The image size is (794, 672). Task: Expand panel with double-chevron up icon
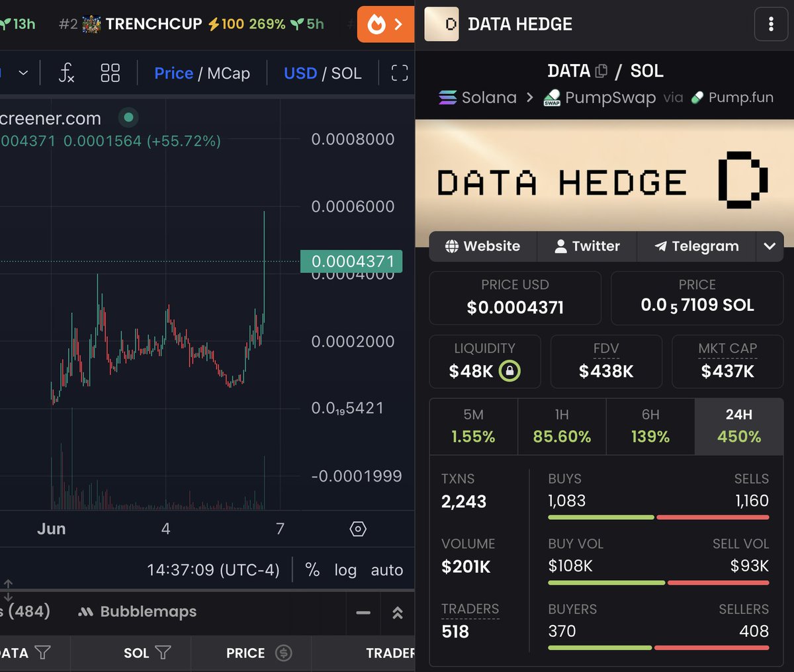click(x=398, y=612)
